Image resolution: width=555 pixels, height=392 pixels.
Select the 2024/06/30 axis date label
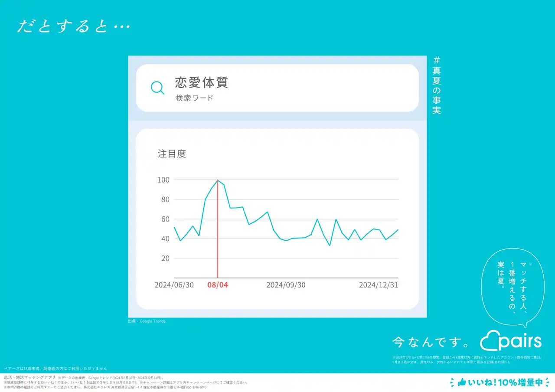click(x=174, y=285)
